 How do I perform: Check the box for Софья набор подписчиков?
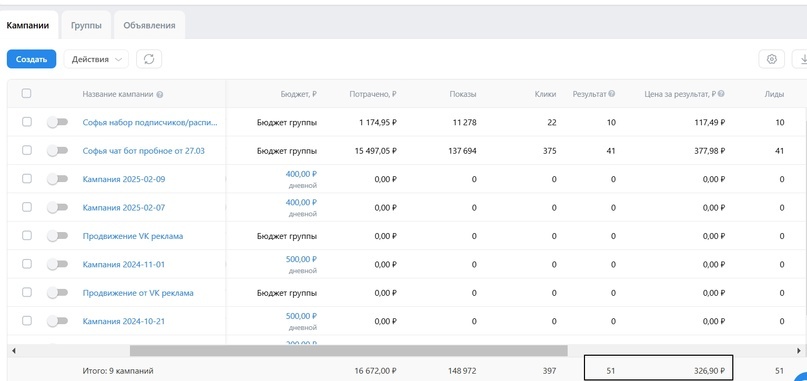[x=26, y=122]
